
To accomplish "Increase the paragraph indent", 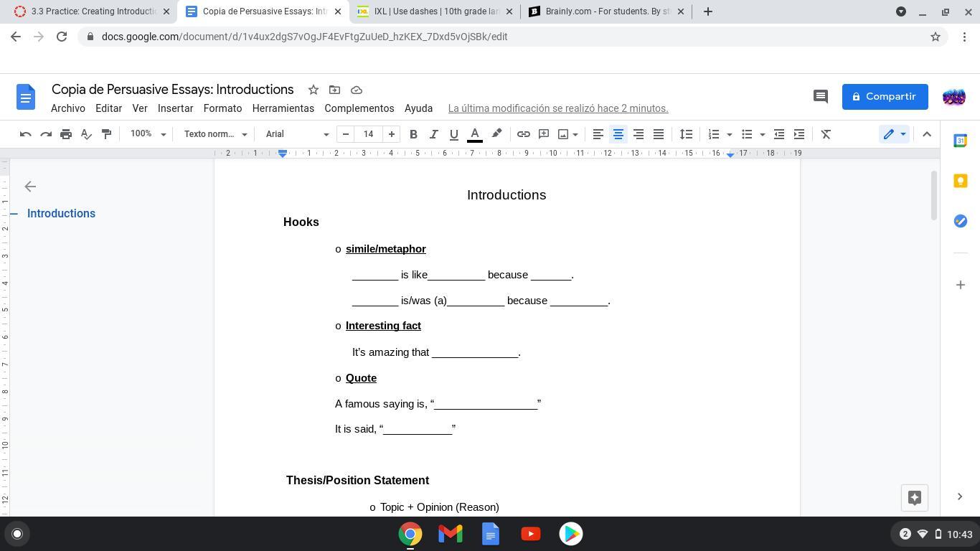I will (x=799, y=134).
